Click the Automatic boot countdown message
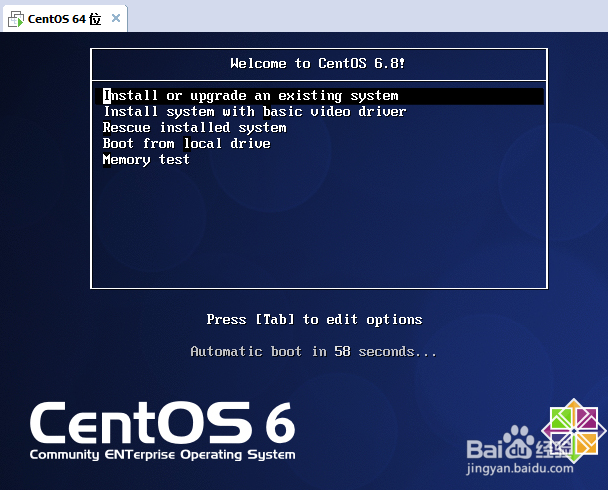 [313, 351]
